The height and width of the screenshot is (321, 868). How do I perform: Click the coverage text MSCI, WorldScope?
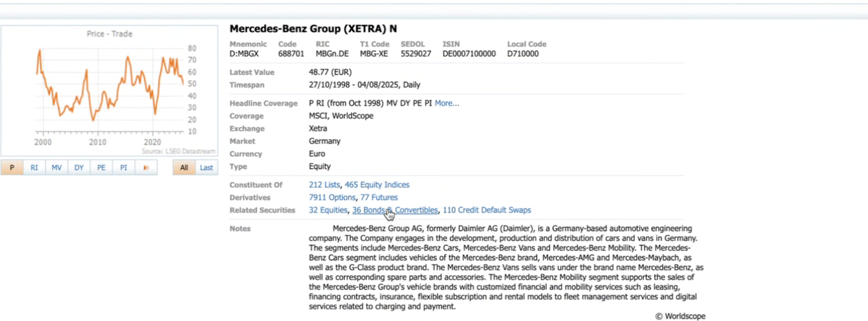(341, 116)
